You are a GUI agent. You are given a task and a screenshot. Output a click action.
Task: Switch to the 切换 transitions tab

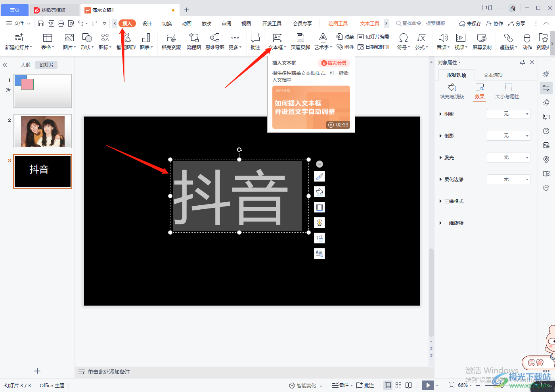pos(167,24)
